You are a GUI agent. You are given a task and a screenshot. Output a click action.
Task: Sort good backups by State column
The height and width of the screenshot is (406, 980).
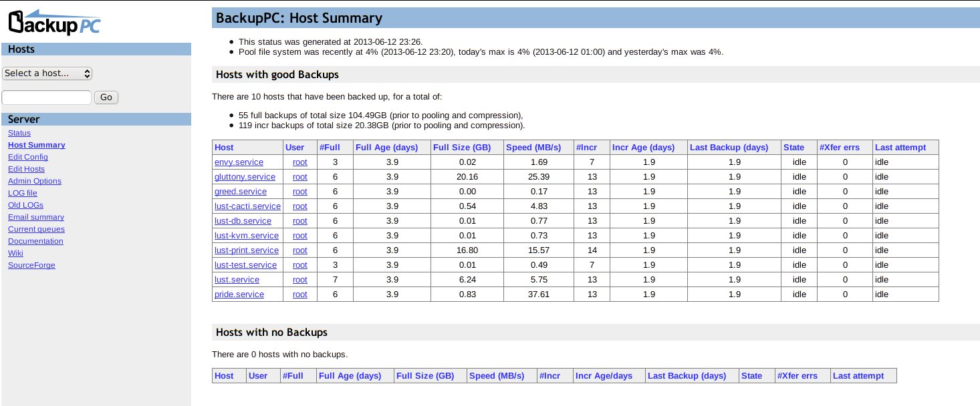794,148
